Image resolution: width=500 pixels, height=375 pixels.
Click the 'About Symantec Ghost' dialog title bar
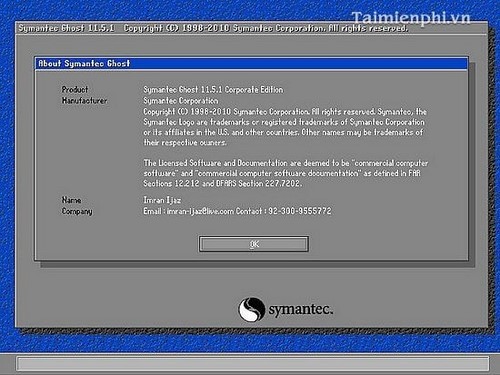251,63
